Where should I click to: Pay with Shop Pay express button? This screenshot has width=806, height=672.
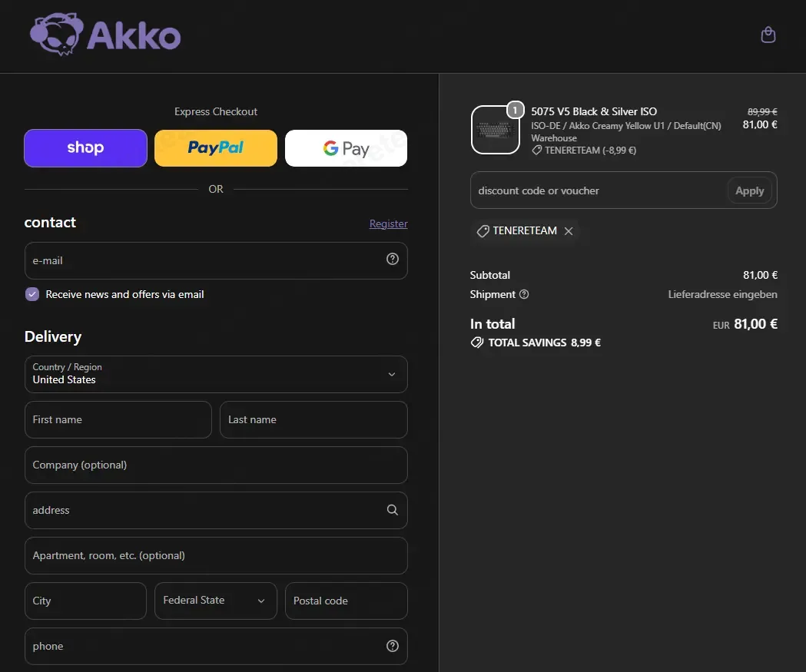[85, 148]
